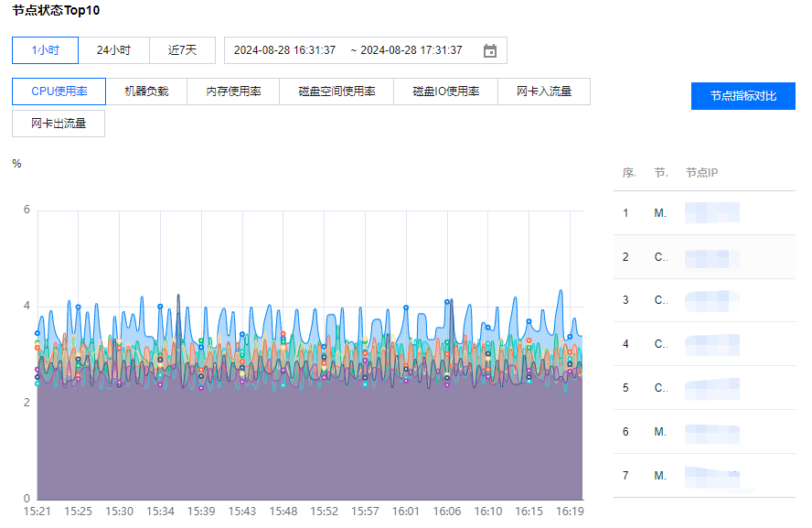
Task: Select row 4 in the node table
Action: (704, 344)
